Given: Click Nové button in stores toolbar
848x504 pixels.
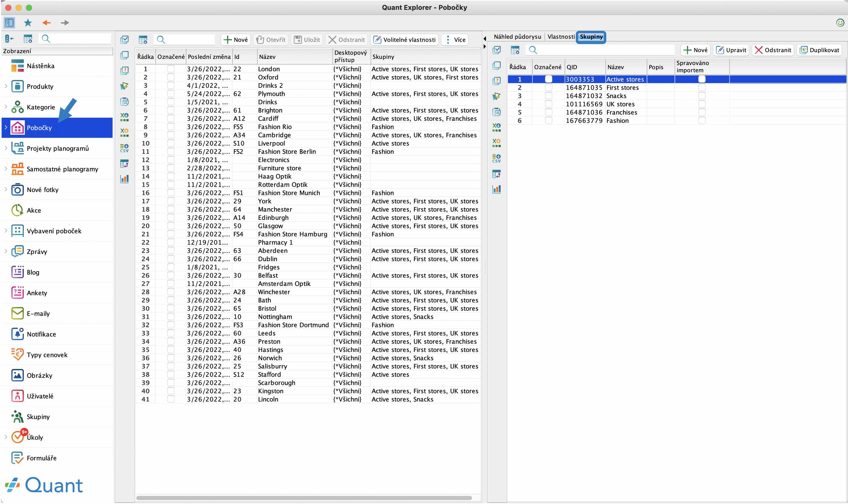Looking at the screenshot, I should 235,40.
